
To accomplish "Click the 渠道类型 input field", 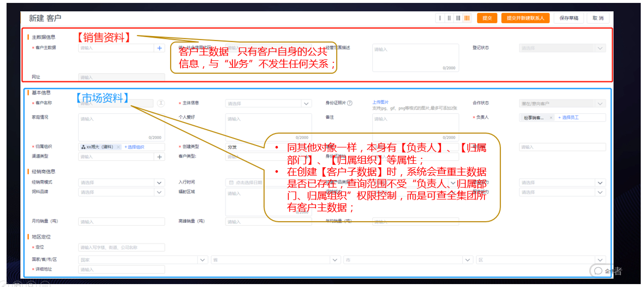I will pos(116,157).
